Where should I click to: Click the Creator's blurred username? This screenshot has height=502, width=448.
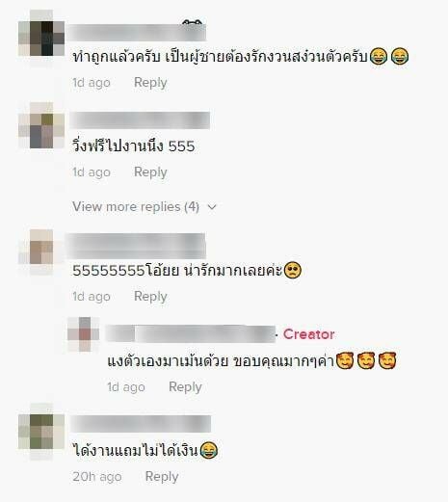[x=191, y=334]
